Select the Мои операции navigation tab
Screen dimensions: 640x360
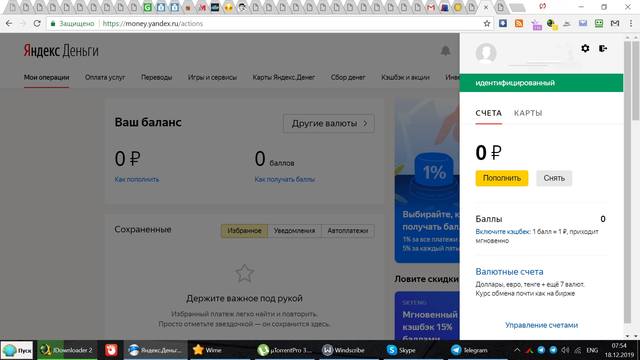click(46, 77)
